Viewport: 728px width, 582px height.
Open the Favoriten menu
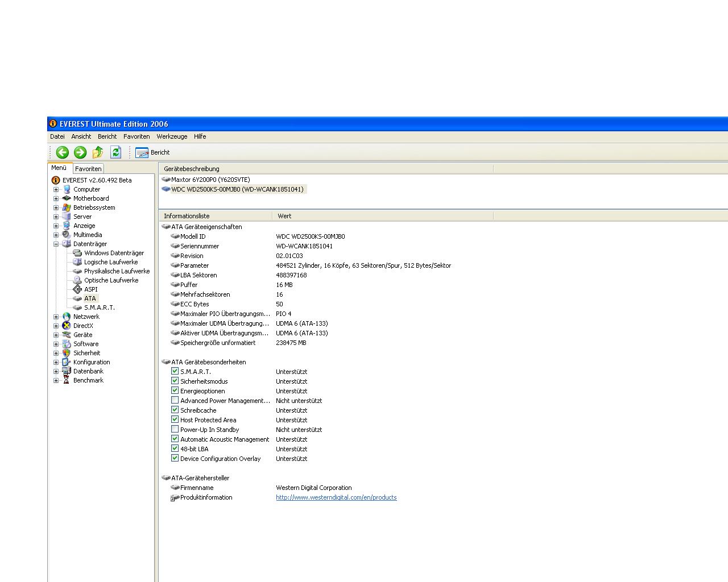(136, 136)
